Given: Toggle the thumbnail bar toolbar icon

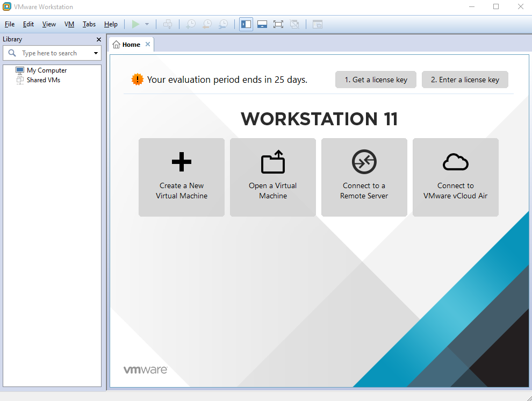Looking at the screenshot, I should [x=262, y=24].
